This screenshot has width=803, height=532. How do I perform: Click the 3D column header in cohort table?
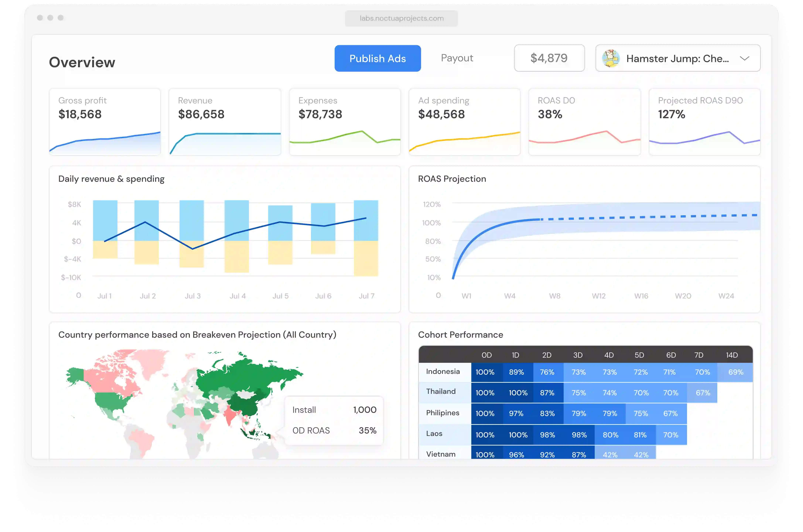(x=578, y=355)
